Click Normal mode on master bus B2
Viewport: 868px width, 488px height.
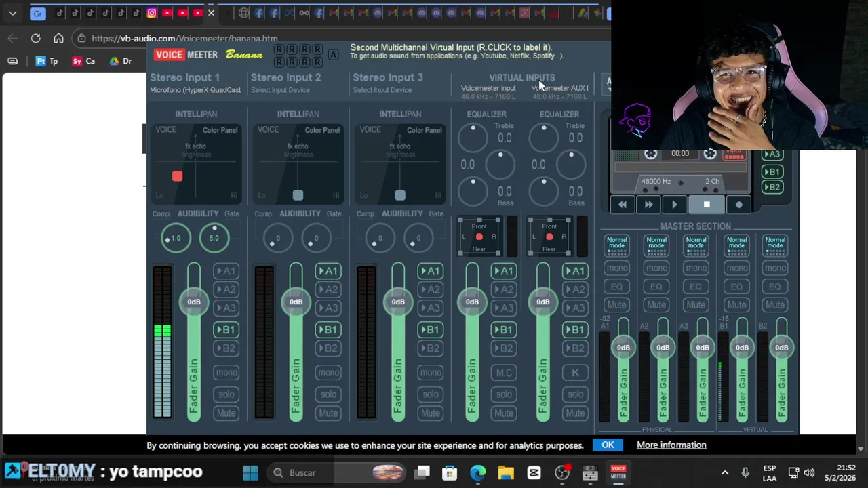pos(775,246)
